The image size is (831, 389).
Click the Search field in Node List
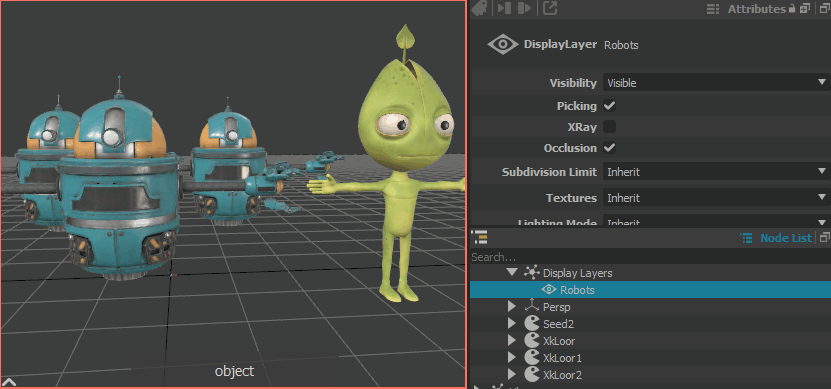coord(650,257)
